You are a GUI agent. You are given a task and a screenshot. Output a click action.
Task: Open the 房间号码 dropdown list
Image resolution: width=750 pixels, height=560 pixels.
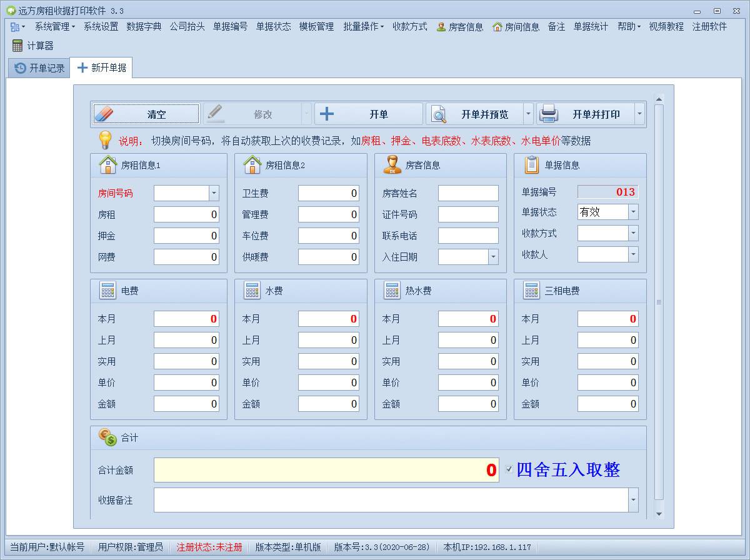click(214, 193)
